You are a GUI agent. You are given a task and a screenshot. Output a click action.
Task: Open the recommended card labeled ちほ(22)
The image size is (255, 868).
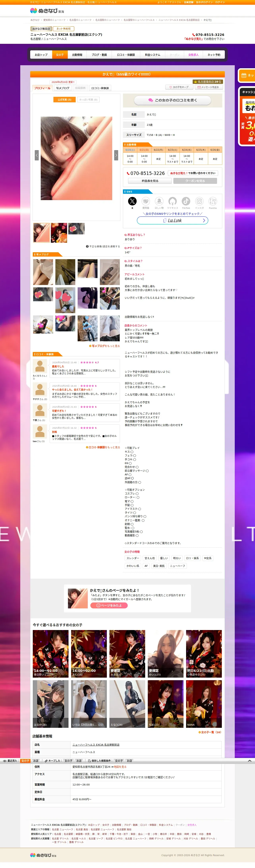[166, 704]
